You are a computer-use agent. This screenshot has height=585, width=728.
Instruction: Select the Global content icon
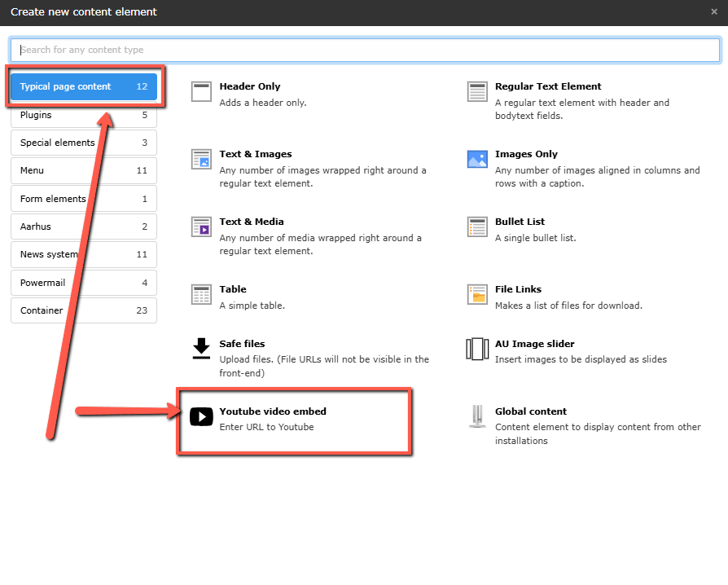[x=477, y=416]
